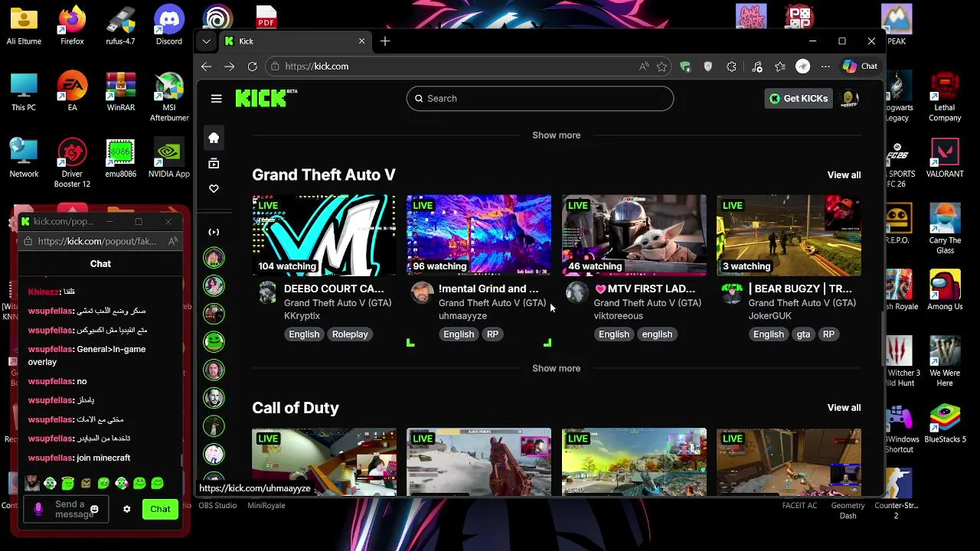The height and width of the screenshot is (551, 980).
Task: Click the emoji picker in chat input
Action: pos(94,509)
